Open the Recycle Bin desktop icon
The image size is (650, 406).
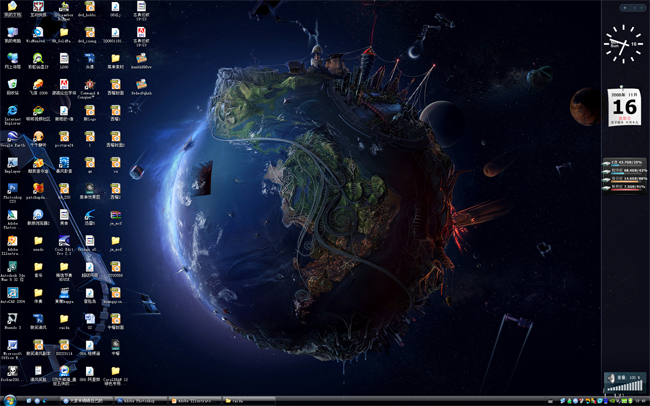(x=12, y=85)
